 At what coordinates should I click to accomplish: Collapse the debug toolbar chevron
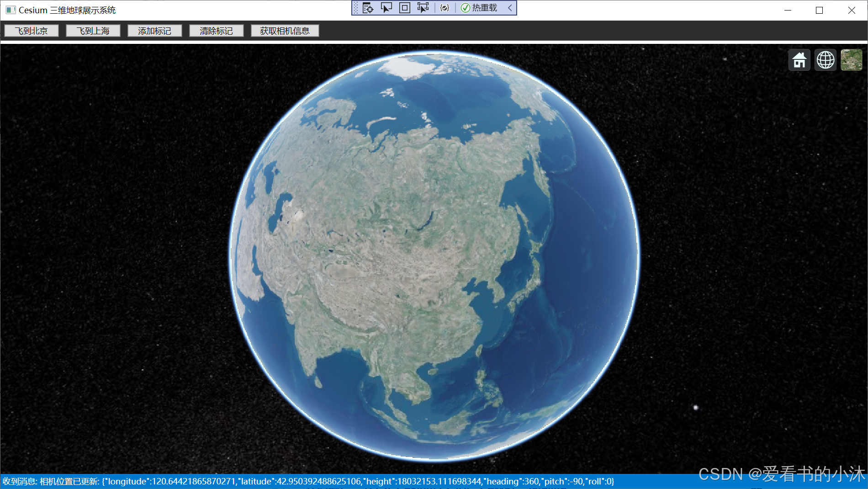pos(510,8)
